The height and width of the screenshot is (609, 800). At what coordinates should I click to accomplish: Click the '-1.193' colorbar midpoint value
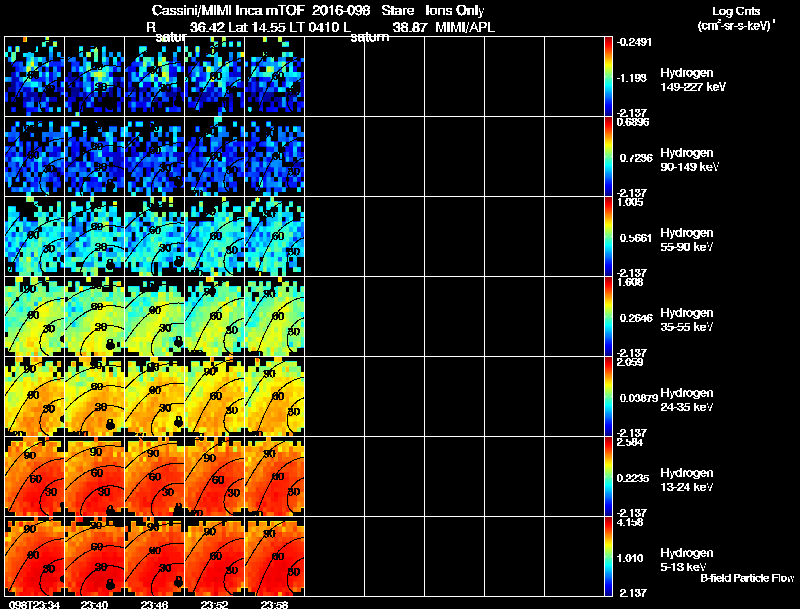632,78
